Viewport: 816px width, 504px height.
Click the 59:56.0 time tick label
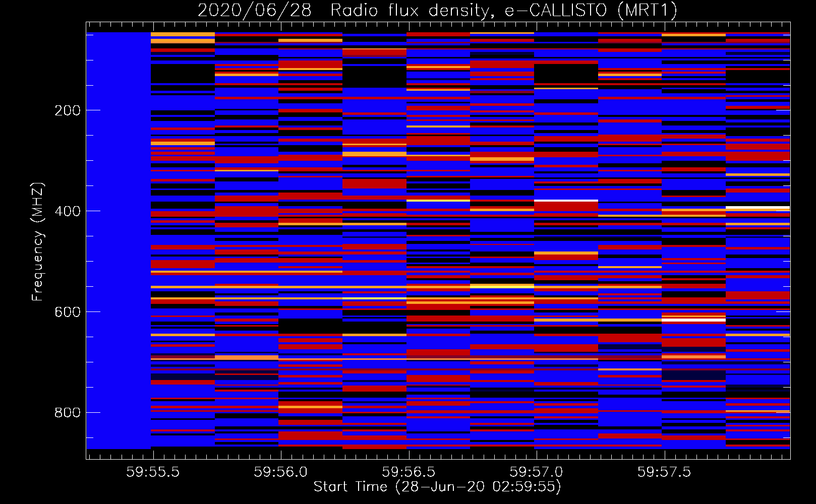281,472
